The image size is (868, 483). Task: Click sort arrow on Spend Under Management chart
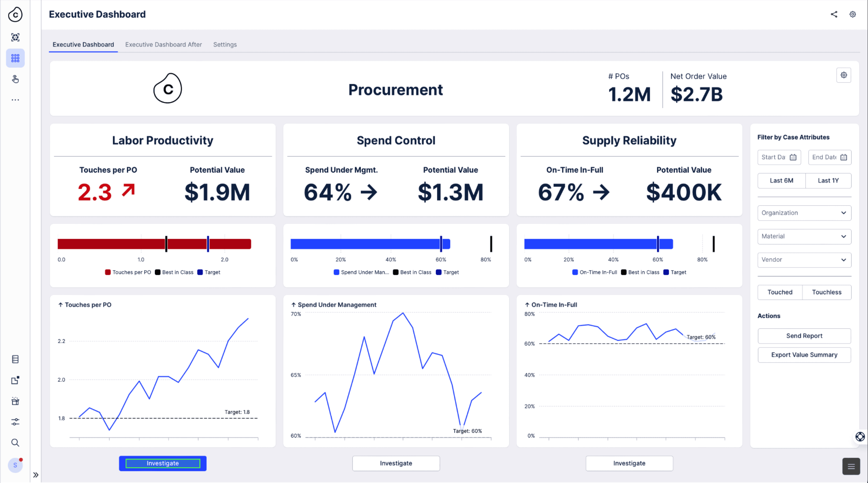(293, 305)
